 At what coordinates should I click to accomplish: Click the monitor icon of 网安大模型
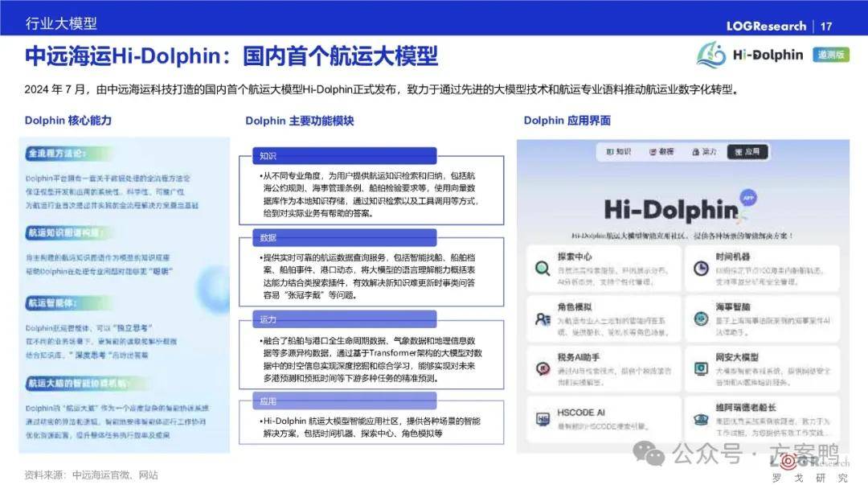pyautogui.click(x=702, y=369)
